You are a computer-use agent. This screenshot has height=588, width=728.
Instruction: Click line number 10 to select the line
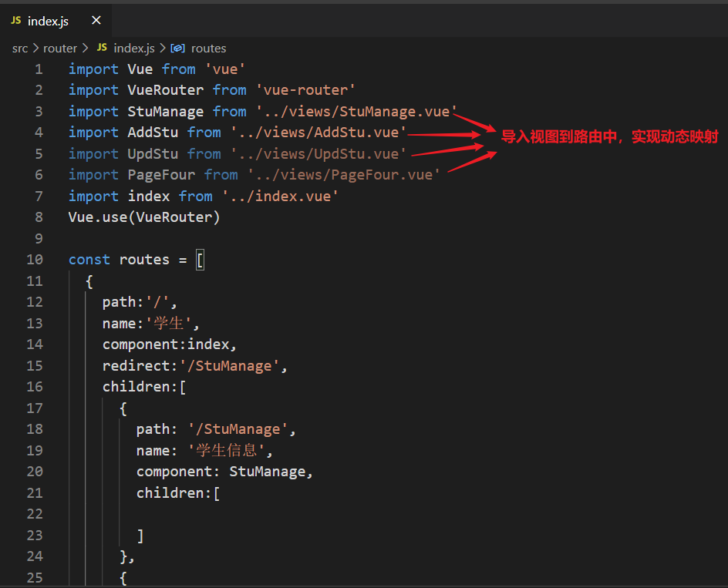tap(35, 259)
